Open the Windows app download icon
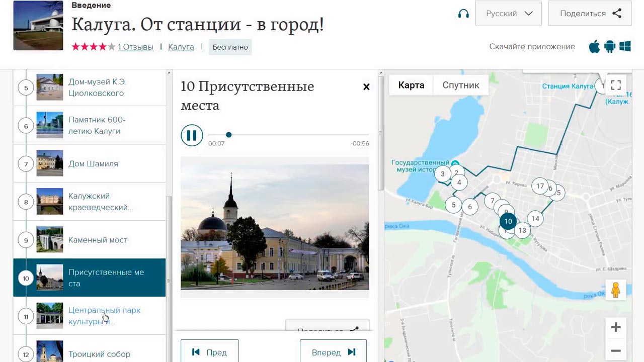Image resolution: width=644 pixels, height=362 pixels. coord(625,47)
